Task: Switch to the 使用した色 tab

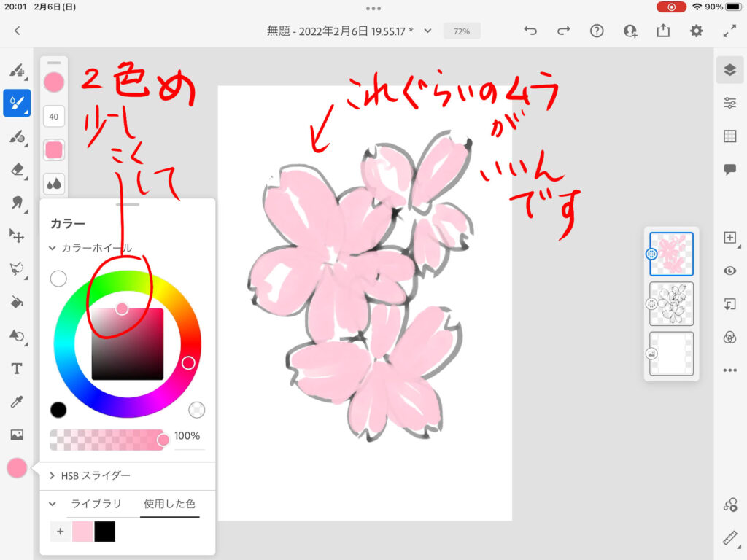Action: (169, 504)
